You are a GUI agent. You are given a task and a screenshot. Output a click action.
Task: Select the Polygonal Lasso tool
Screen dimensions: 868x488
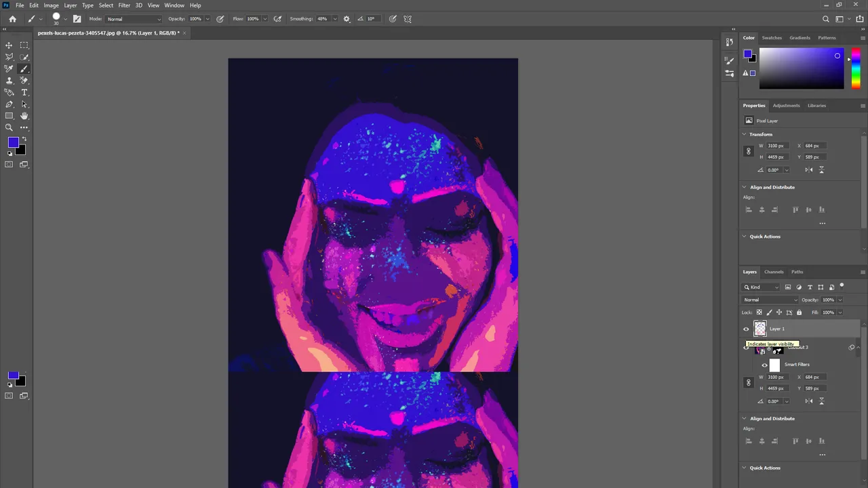point(9,57)
